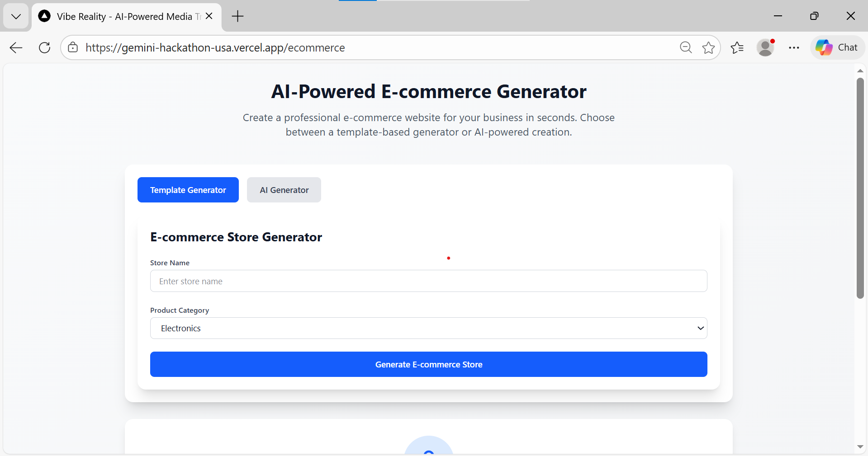Close the Vibe Reality tab
868x456 pixels.
point(209,16)
